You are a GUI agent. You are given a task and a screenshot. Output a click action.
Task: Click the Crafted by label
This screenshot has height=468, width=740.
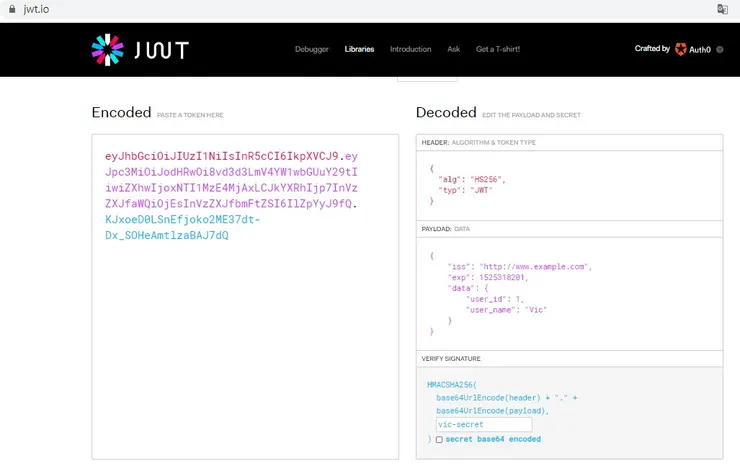652,49
